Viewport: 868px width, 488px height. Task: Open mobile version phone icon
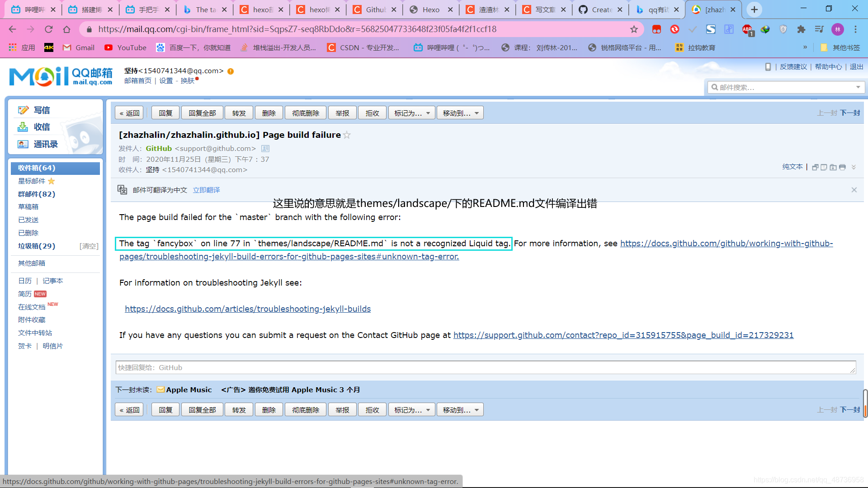tap(768, 67)
